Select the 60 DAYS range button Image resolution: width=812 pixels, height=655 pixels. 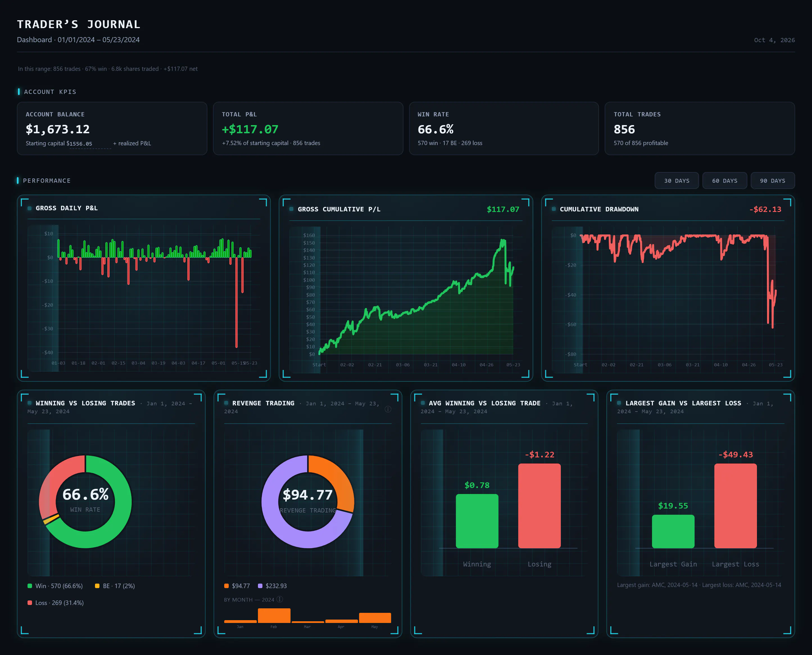coord(725,181)
